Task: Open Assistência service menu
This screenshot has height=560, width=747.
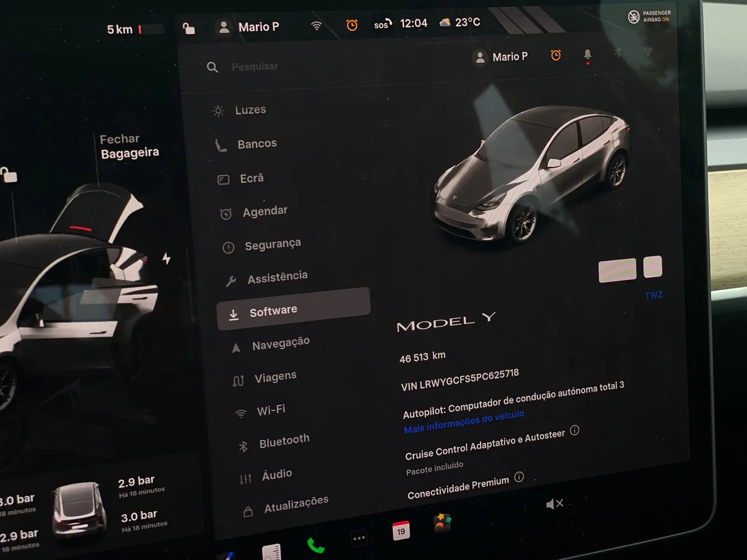Action: [x=266, y=278]
